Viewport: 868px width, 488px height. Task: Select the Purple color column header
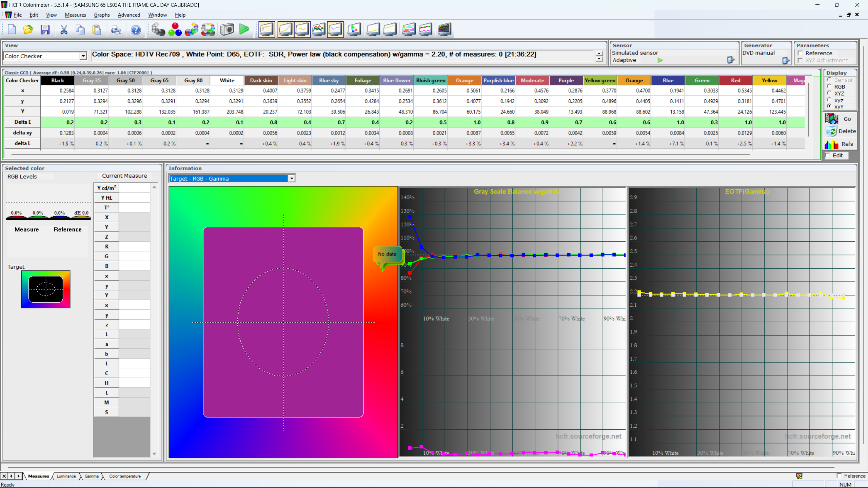tap(566, 80)
